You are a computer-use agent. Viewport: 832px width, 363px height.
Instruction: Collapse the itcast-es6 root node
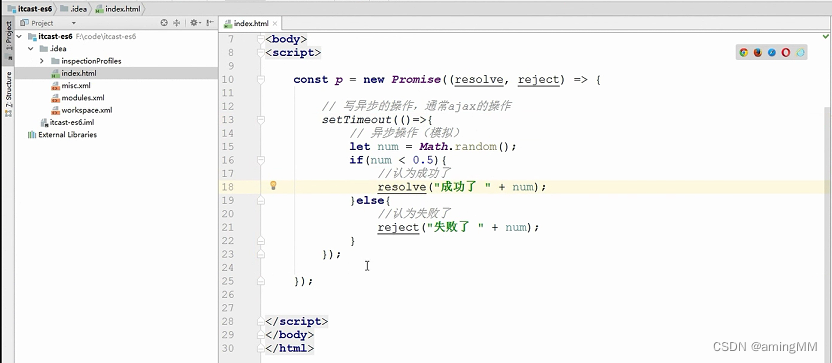click(x=20, y=37)
